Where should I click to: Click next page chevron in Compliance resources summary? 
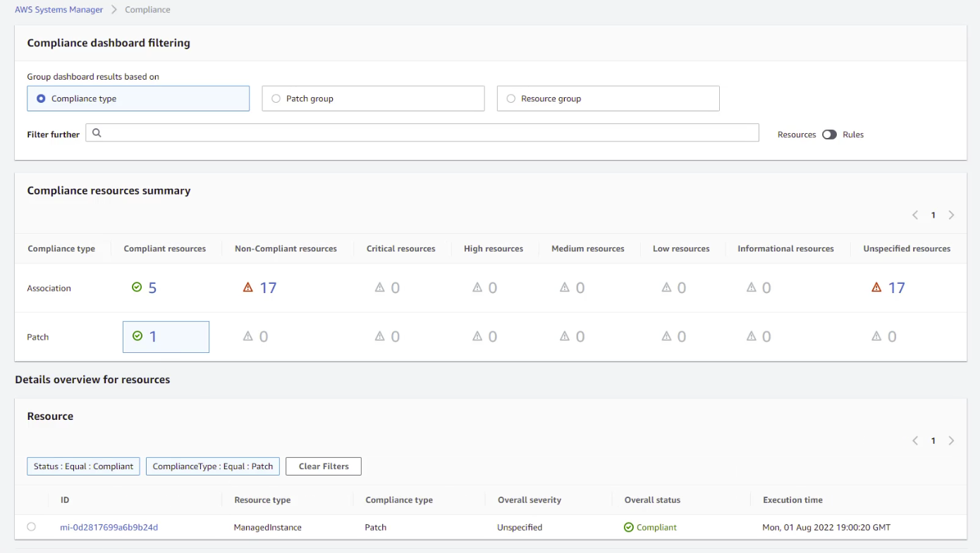[x=951, y=215]
